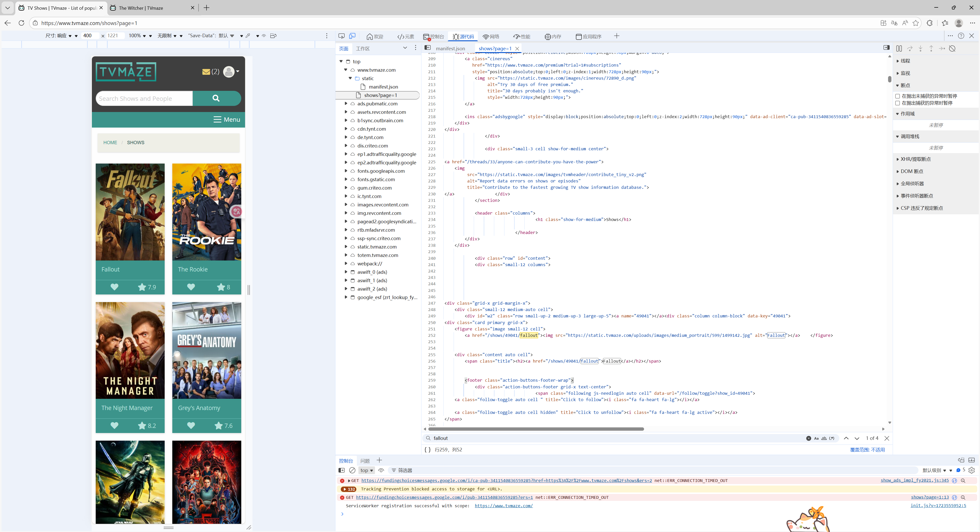Image resolution: width=980 pixels, height=532 pixels.
Task: Toggle device emulation mode icon
Action: (x=352, y=36)
